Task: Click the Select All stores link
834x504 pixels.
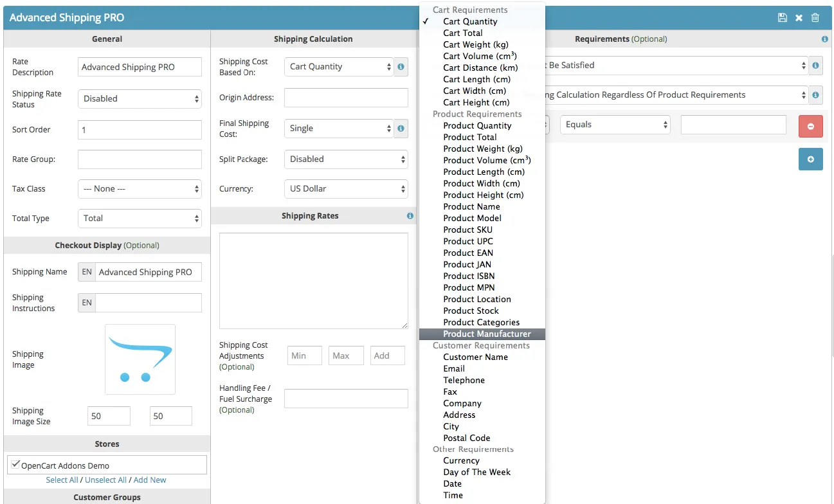Action: (x=62, y=480)
